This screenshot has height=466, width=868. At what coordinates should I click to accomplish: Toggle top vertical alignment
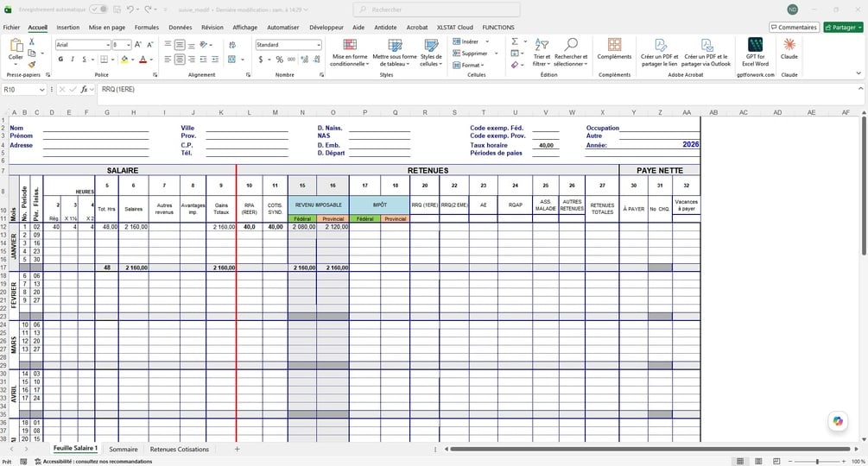(x=168, y=45)
